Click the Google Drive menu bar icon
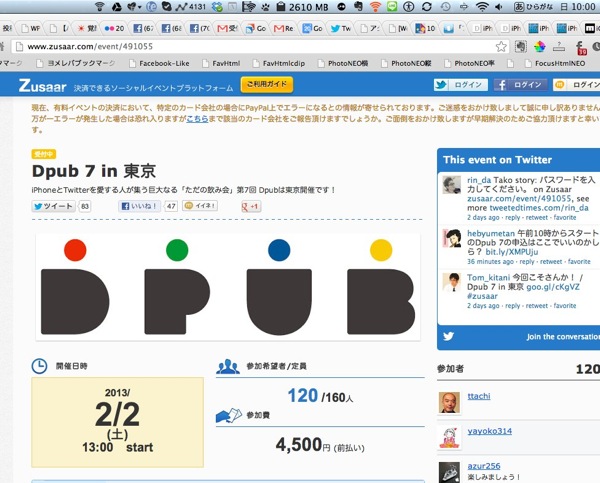Viewport: 600px width, 483px height. (117, 7)
